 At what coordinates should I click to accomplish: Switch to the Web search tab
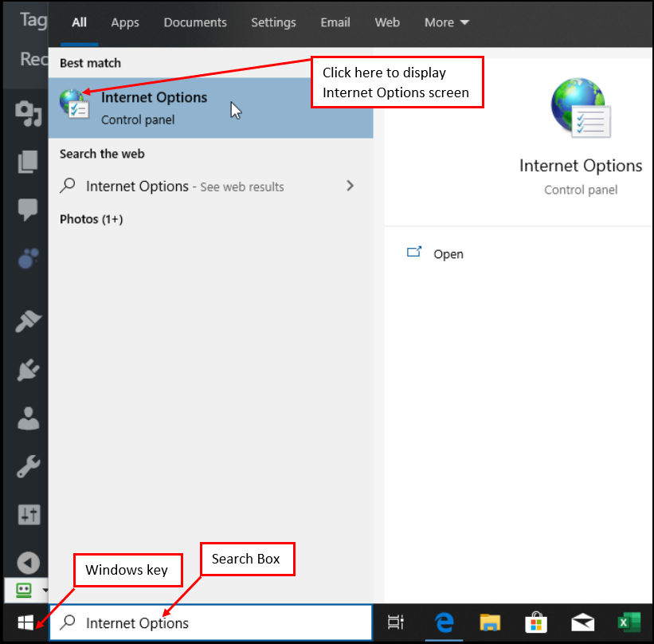pyautogui.click(x=387, y=22)
